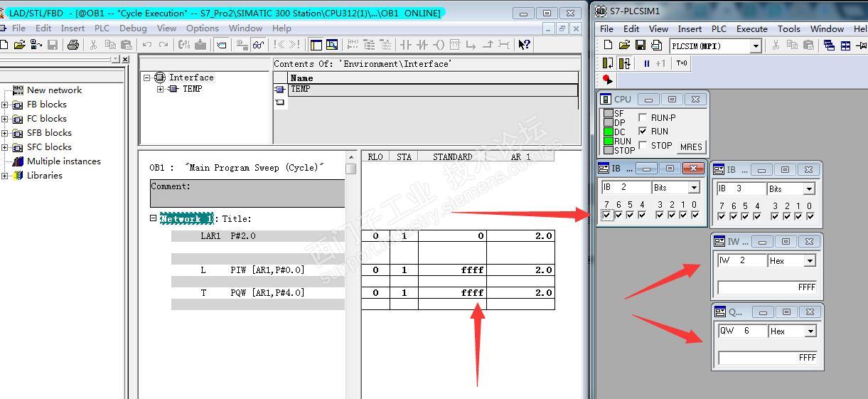
Task: Toggle bit 7 checkbox of IB 3
Action: coord(722,216)
